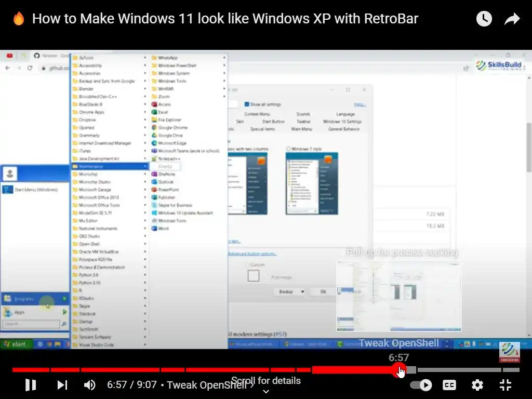Screen dimensions: 532x399
Task: Expand the OBS Studio folder
Action: [x=110, y=236]
